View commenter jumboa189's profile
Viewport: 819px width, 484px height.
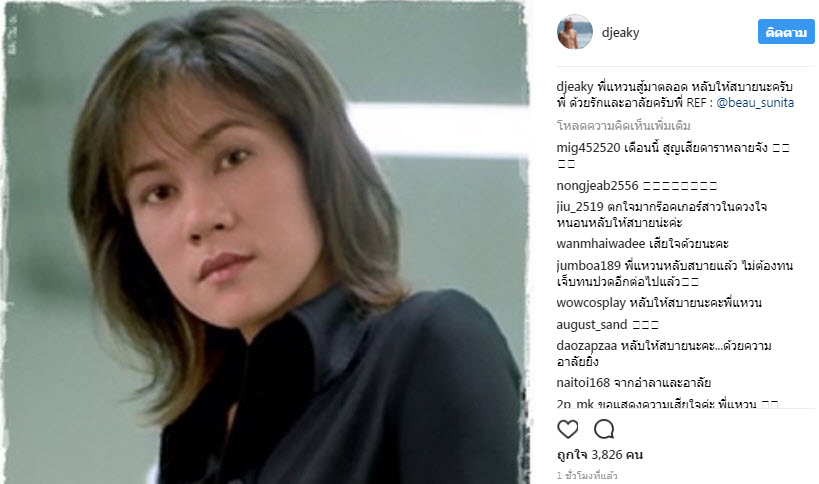[589, 266]
